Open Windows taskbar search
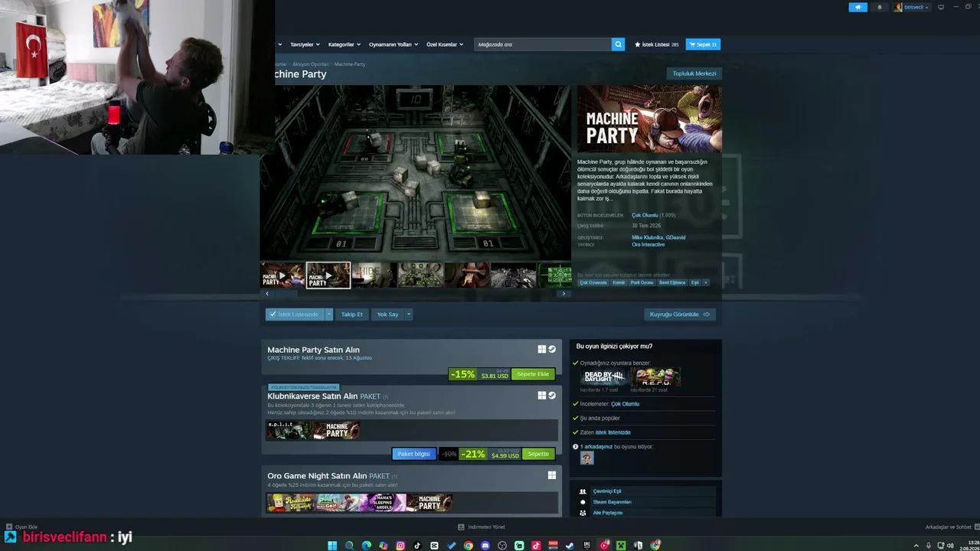Viewport: 980px width, 551px height. click(x=349, y=546)
